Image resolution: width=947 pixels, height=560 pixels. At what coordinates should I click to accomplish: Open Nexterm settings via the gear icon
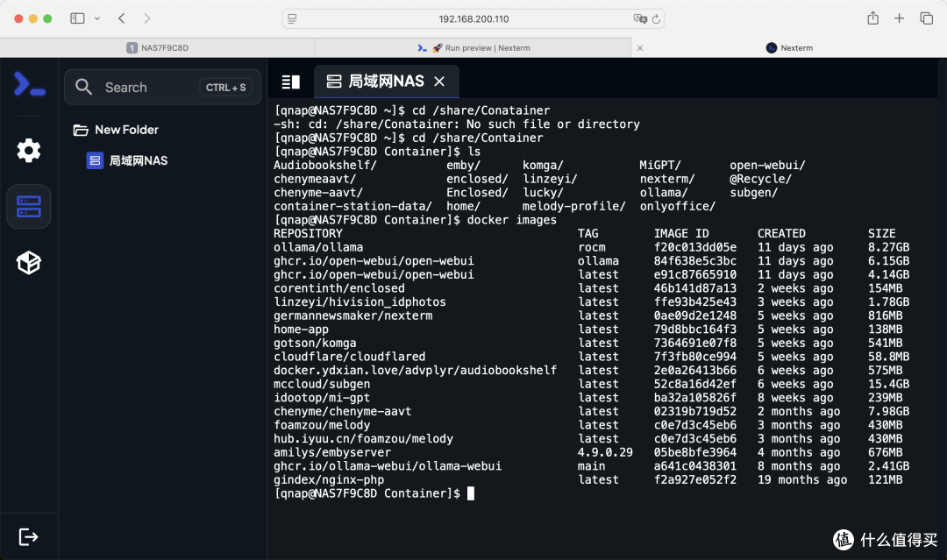[28, 150]
